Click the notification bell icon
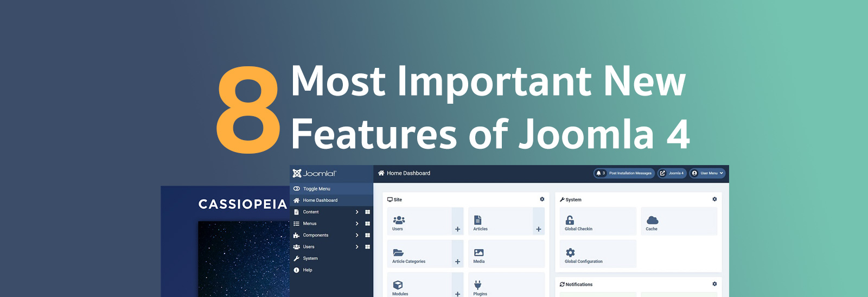Screen dimensions: 868x297 (x=599, y=173)
